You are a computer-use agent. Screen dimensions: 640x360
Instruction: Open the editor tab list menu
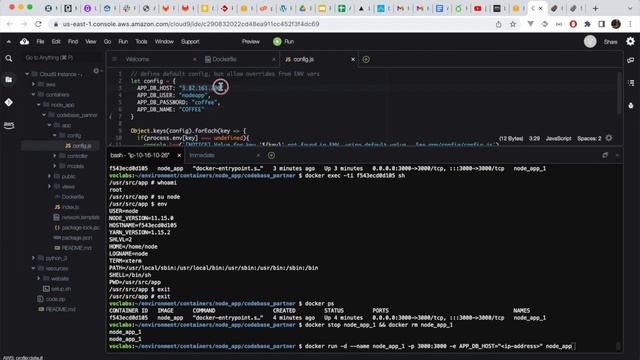click(114, 60)
